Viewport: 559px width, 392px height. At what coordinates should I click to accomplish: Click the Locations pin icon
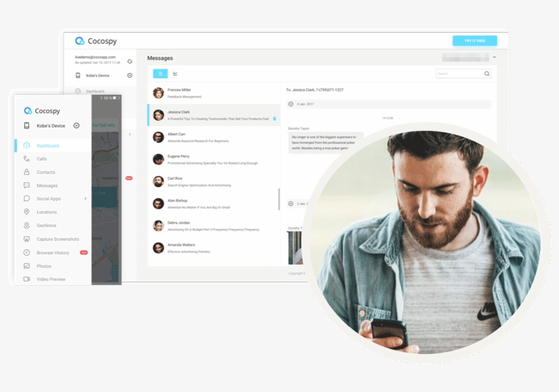[x=27, y=211]
